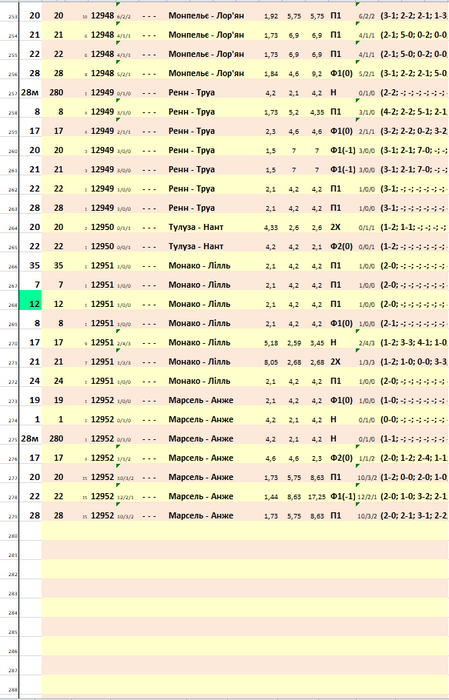This screenshot has width=449, height=700.
Task: Select score list starting '(2-0; 1-0; 3-2'
Action: 414,496
